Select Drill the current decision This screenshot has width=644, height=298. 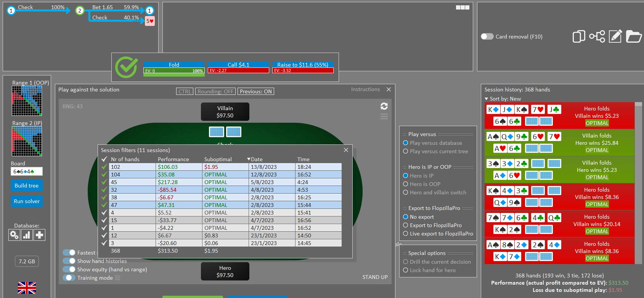tap(406, 262)
